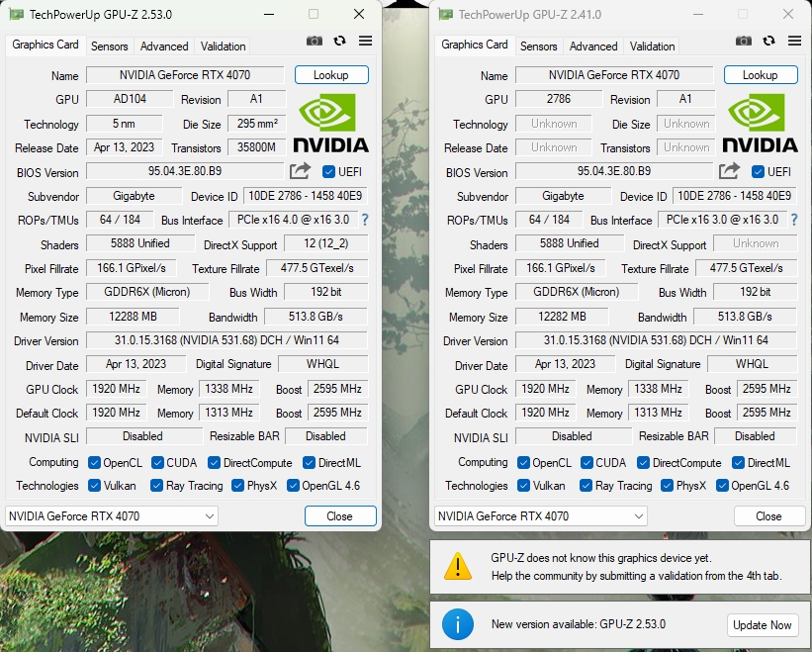
Task: Toggle Vulkan checkbox in GPU-Z 2.53.0
Action: 94,485
